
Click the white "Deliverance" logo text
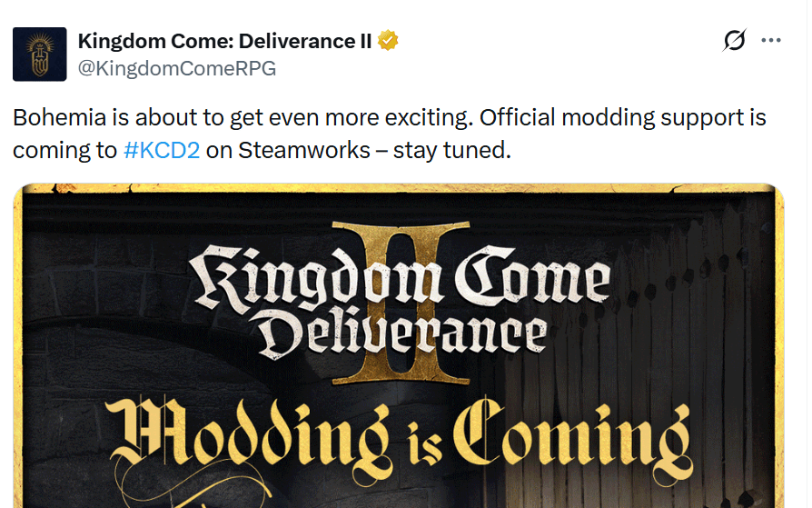(401, 332)
